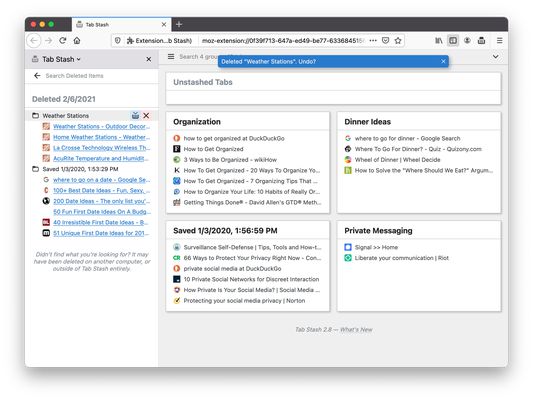The image size is (533, 400).
Task: Open where to go for dinner Google entry
Action: (407, 138)
